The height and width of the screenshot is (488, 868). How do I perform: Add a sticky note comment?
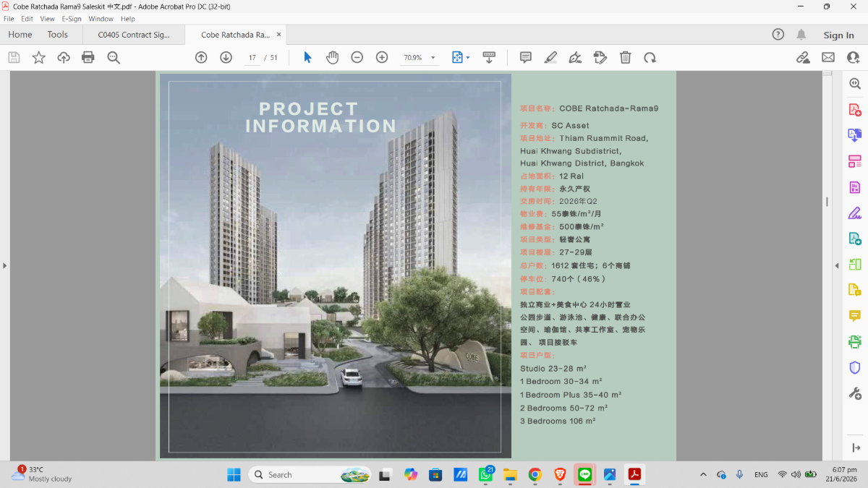[526, 58]
